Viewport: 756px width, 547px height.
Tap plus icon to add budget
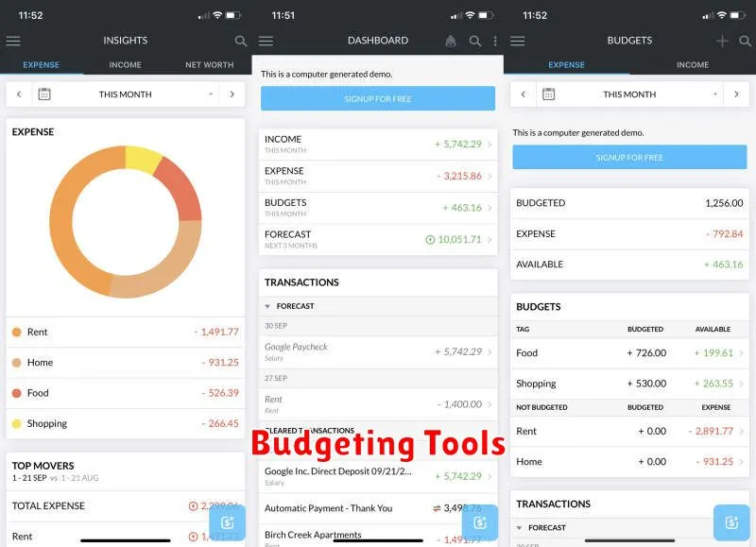(722, 41)
